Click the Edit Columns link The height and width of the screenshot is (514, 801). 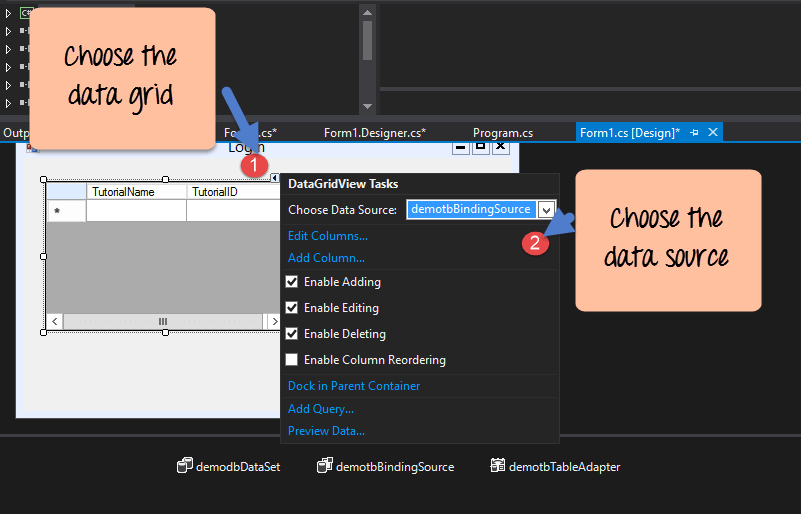tap(327, 236)
